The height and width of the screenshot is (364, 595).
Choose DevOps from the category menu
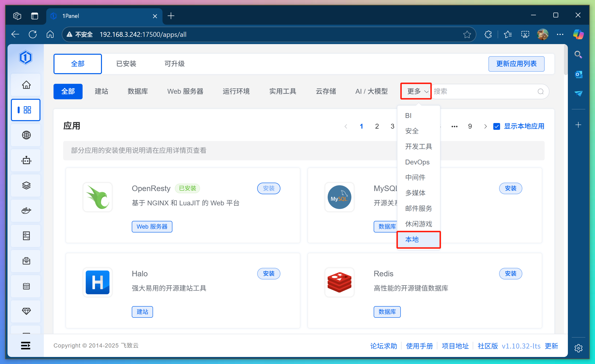tap(417, 162)
